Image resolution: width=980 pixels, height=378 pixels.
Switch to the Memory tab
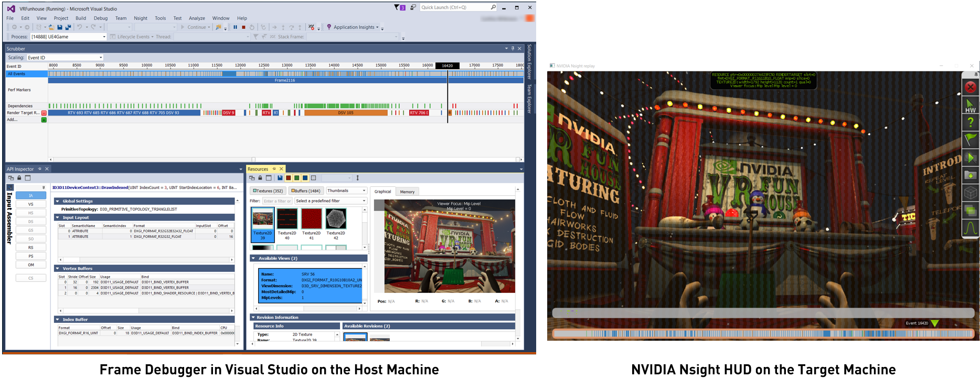(407, 192)
